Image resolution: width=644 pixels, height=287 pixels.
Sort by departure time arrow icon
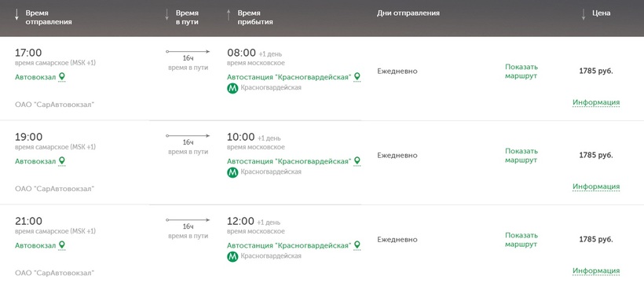click(16, 14)
